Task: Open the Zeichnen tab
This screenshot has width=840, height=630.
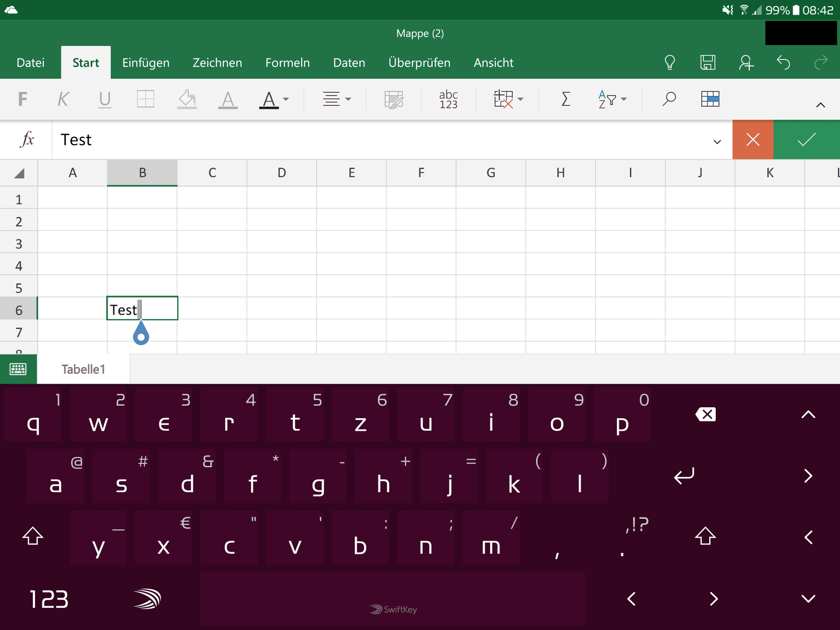Action: [x=217, y=63]
